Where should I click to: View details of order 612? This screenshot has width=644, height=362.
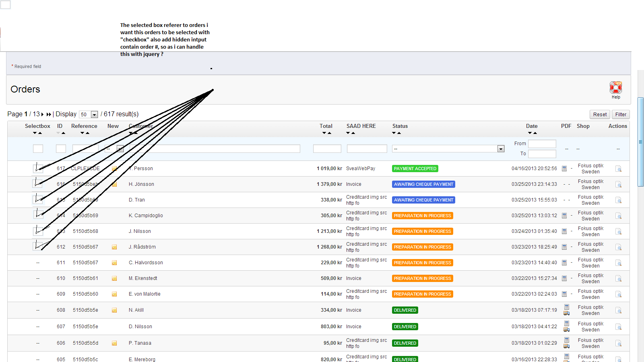pyautogui.click(x=618, y=247)
